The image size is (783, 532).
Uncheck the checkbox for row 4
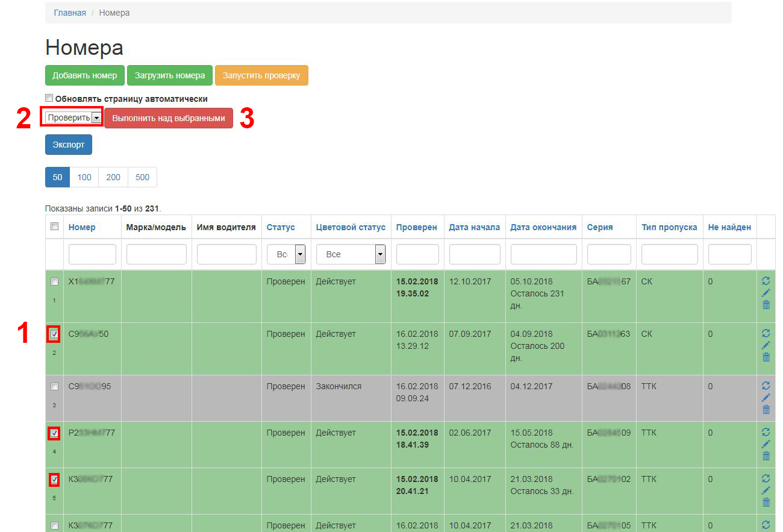pyautogui.click(x=54, y=433)
